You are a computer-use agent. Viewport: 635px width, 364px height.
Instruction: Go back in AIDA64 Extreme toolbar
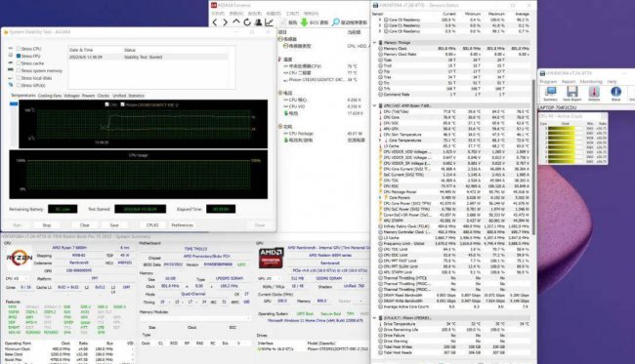click(x=215, y=22)
